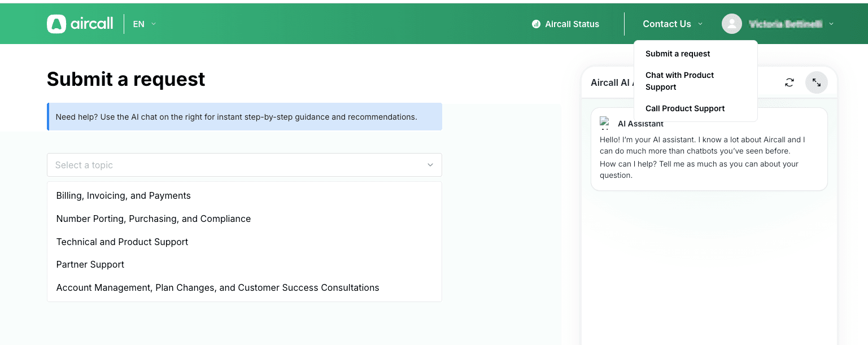The height and width of the screenshot is (345, 868).
Task: Select Chat with Product Support
Action: coord(679,81)
